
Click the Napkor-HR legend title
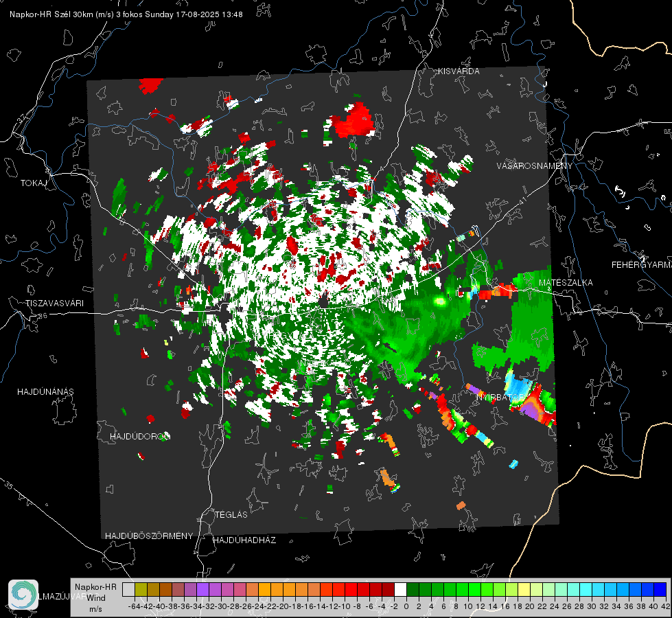coord(95,586)
